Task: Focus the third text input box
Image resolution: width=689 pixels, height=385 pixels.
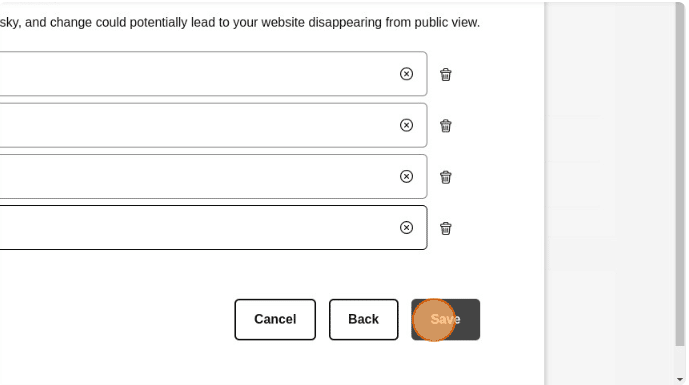Action: point(198,176)
